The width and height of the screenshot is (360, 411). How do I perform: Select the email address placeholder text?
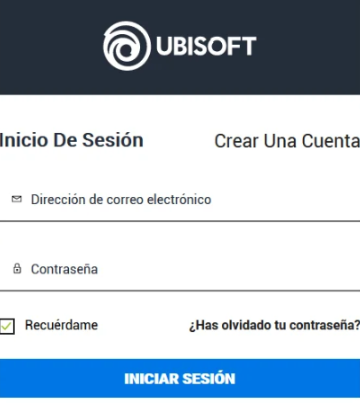121,199
